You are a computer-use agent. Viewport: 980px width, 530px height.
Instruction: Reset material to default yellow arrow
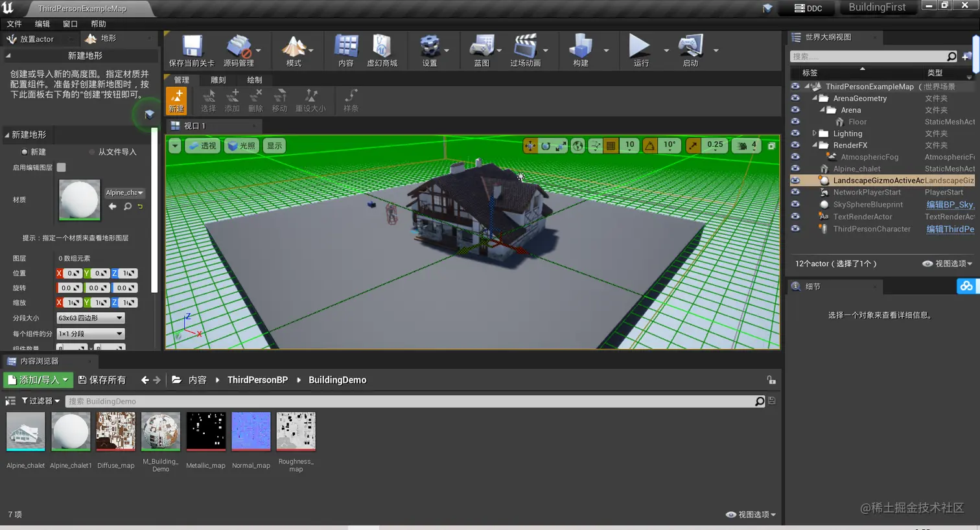pos(140,207)
